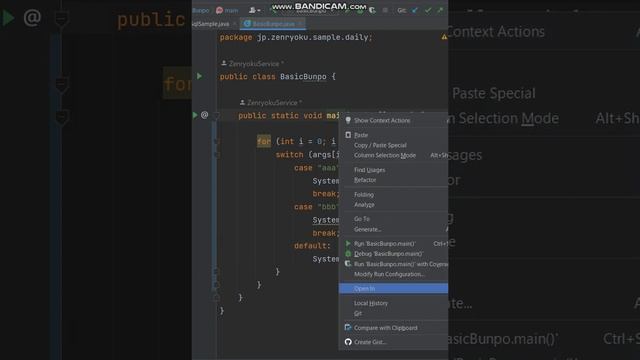This screenshot has height=360, width=640.
Task: Click the 'switch' keyword in code
Action: (289, 155)
